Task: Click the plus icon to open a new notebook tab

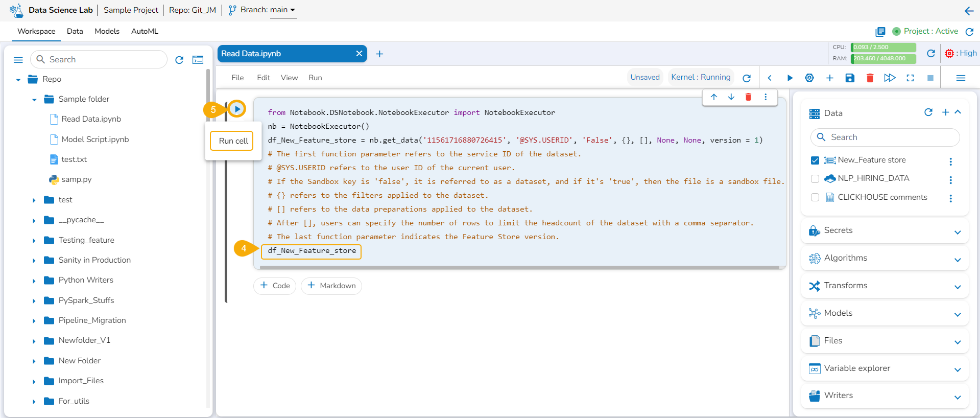Action: [x=379, y=54]
